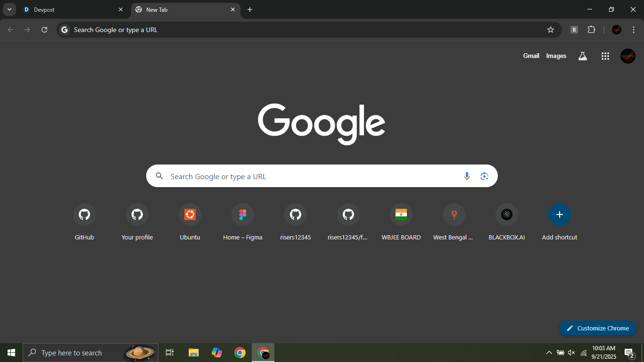Open the Windows Start menu
Screen dimensions: 644x362
[x=11, y=353]
